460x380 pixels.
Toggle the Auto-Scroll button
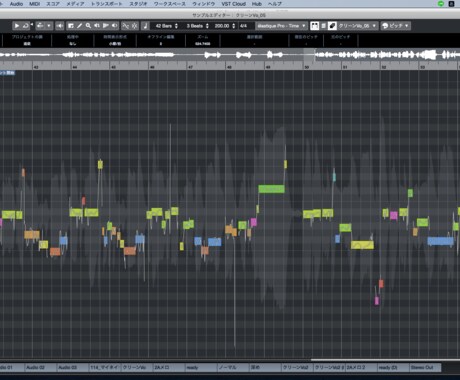point(134,26)
